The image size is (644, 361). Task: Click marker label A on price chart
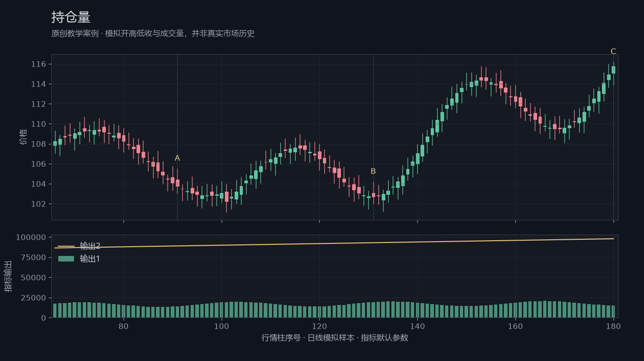tap(177, 158)
